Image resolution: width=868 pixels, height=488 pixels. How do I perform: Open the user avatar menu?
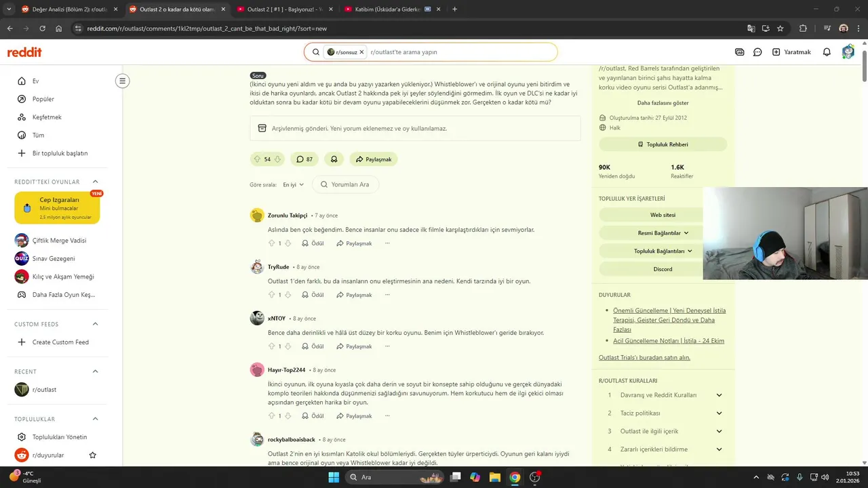coord(848,52)
